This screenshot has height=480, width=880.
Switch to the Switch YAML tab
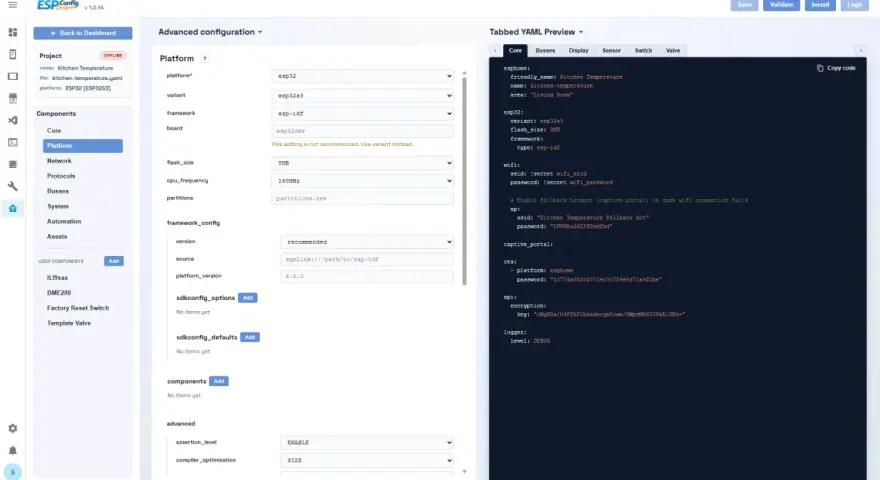[643, 51]
